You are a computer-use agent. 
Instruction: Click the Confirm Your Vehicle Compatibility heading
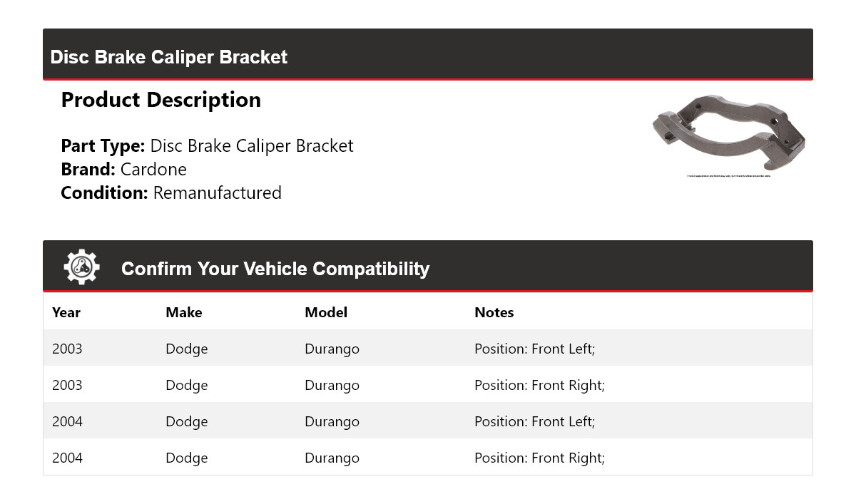coord(275,269)
